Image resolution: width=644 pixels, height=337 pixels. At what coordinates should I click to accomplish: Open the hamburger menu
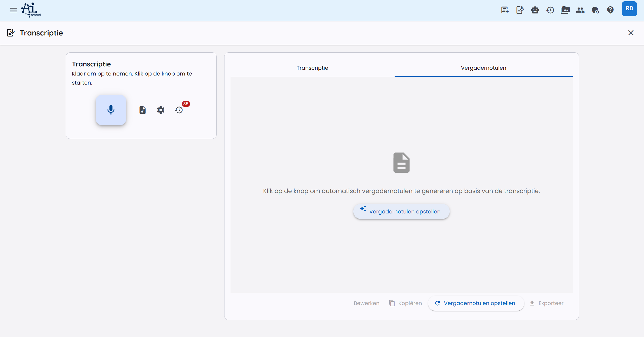tap(14, 10)
